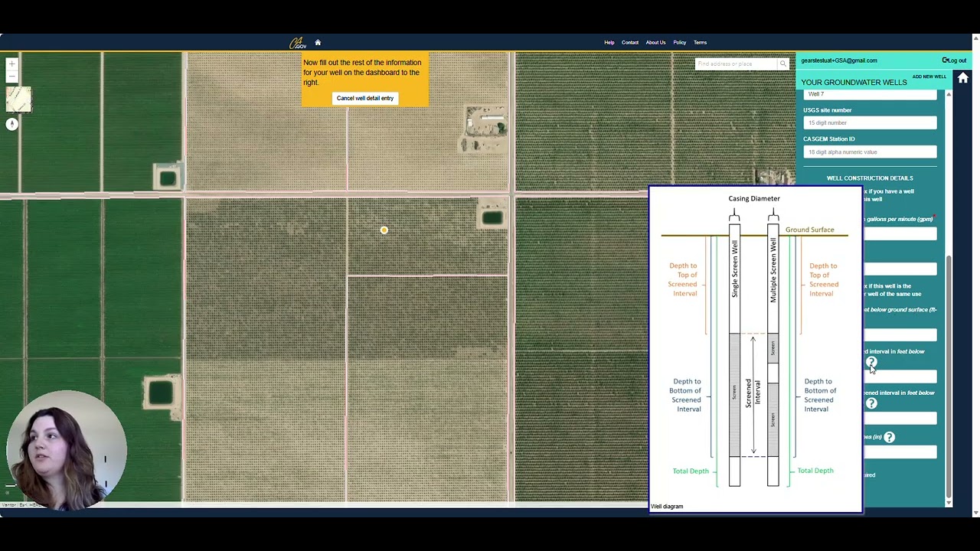The width and height of the screenshot is (980, 551).
Task: Cancel well detail entry
Action: click(x=365, y=98)
